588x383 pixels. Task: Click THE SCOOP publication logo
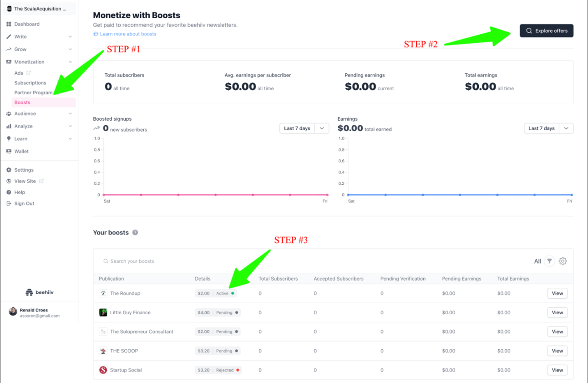103,351
